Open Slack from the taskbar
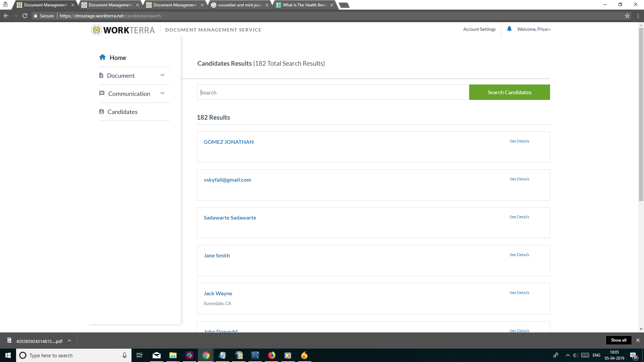Screen dimensions: 644x362 click(x=190, y=355)
